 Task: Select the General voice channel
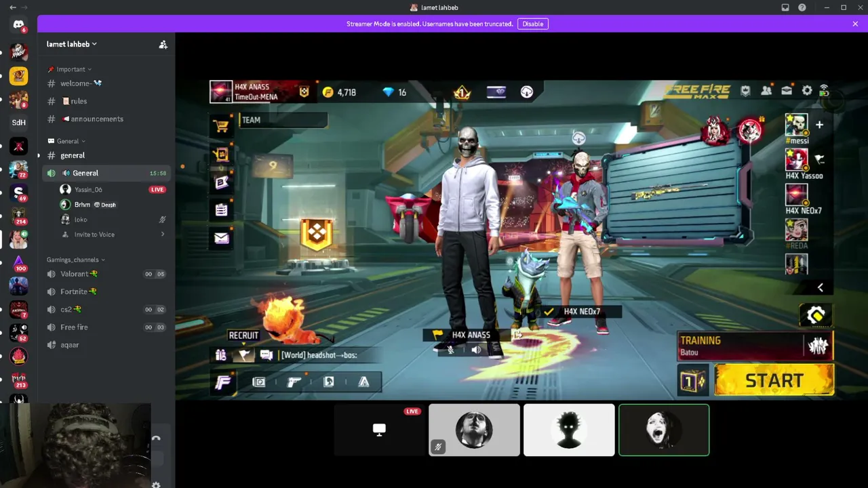coord(105,173)
